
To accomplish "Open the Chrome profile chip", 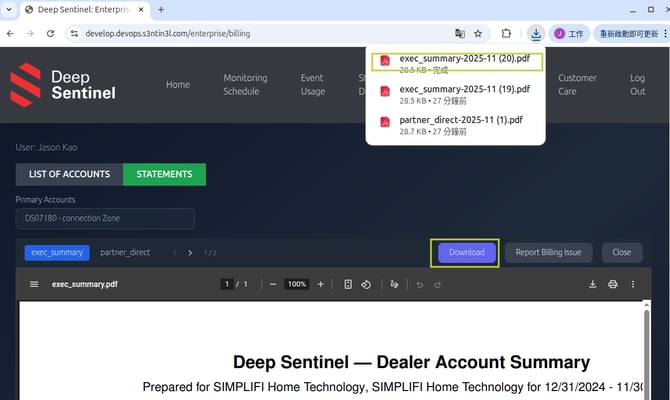I will (569, 33).
